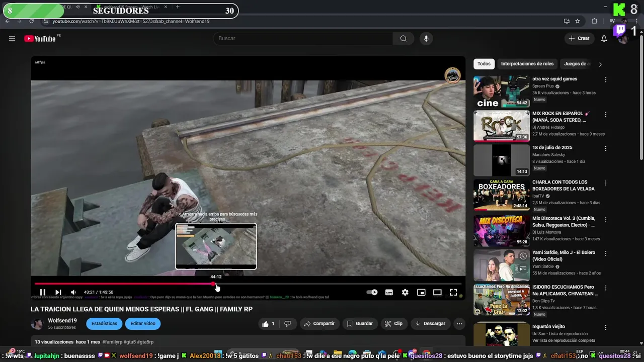Open options for CHARLA CON TODOS LOS BOXEADORES
This screenshot has width=644, height=362.
[x=606, y=184]
